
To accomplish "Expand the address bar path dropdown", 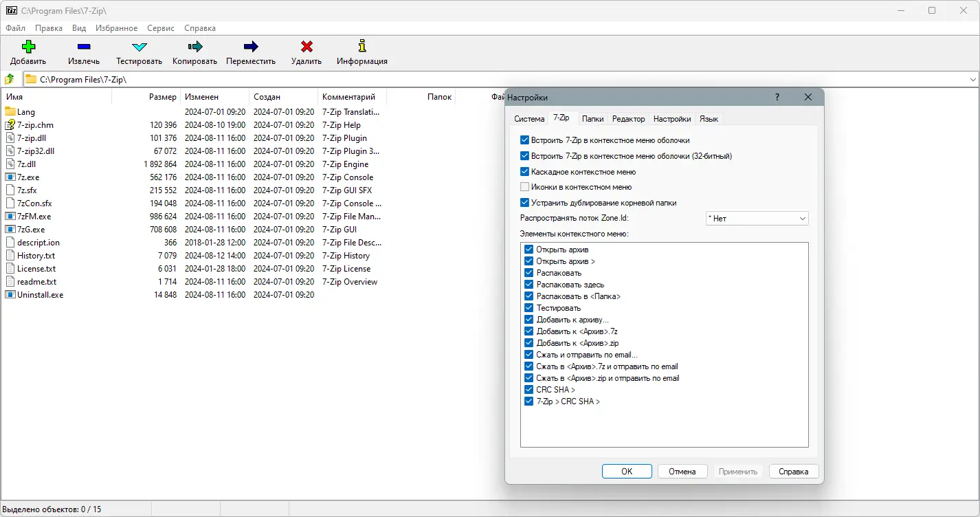I will coord(972,79).
